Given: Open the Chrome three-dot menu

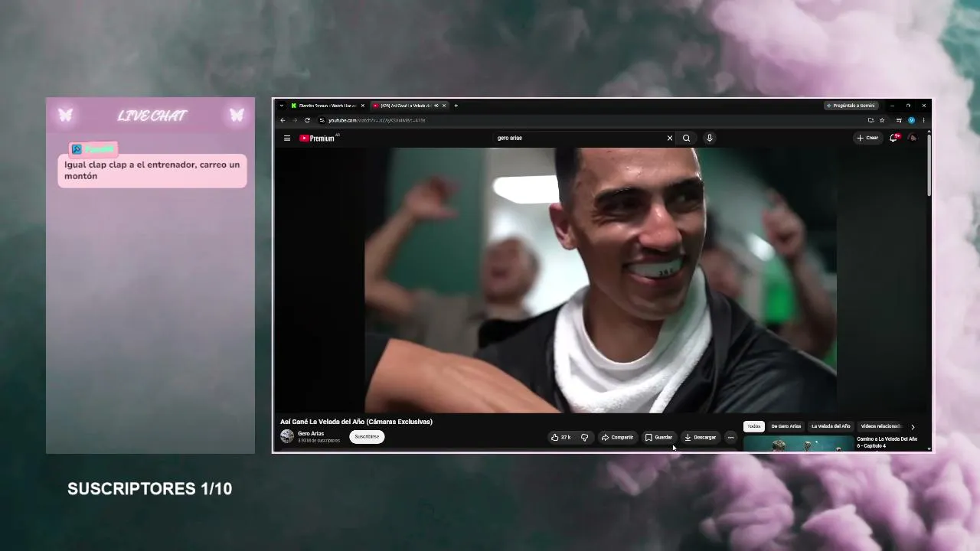Looking at the screenshot, I should click(923, 120).
